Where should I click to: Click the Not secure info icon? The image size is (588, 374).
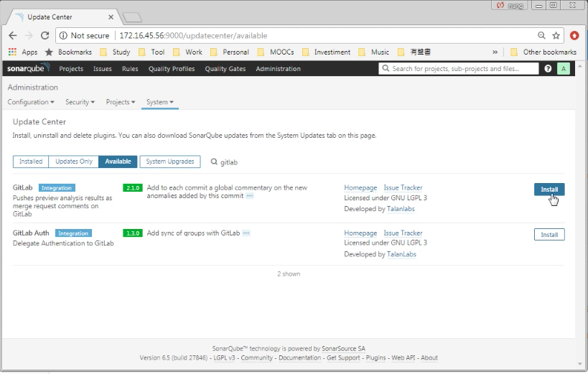[x=63, y=36]
